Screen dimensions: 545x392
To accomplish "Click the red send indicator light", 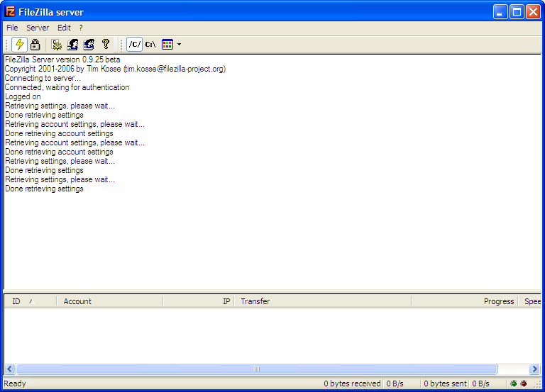I will [x=524, y=383].
